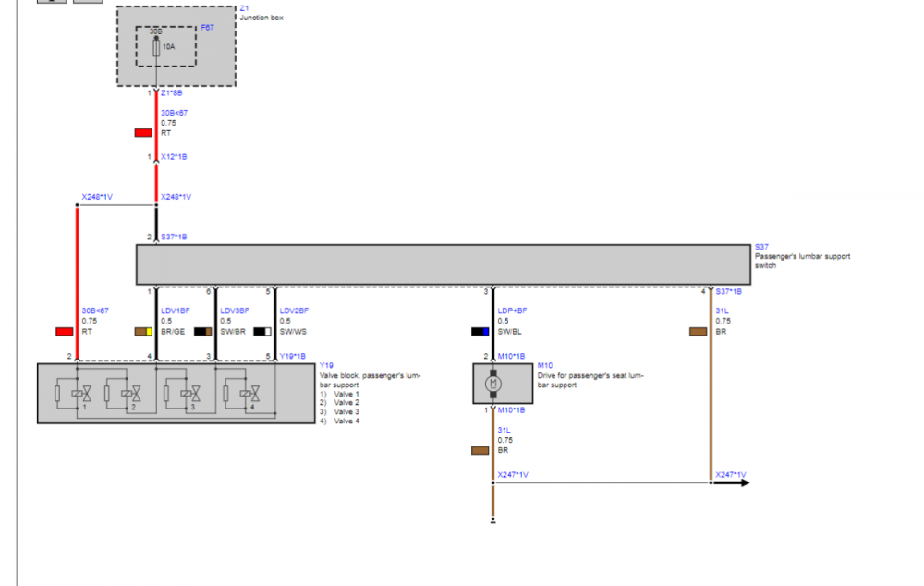The image size is (924, 586).
Task: Click the fuse symbol inside junction box
Action: point(156,46)
